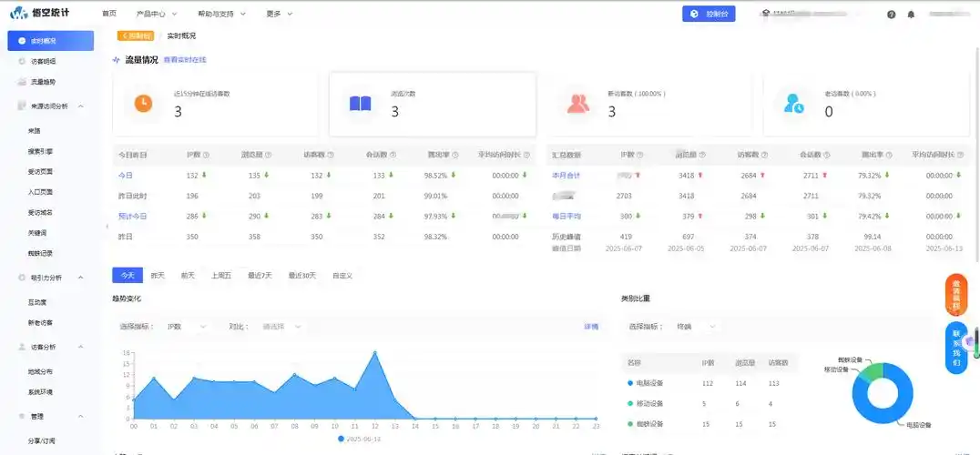Open 搜索引擎 in the sidebar
Image resolution: width=980 pixels, height=455 pixels.
[41, 152]
